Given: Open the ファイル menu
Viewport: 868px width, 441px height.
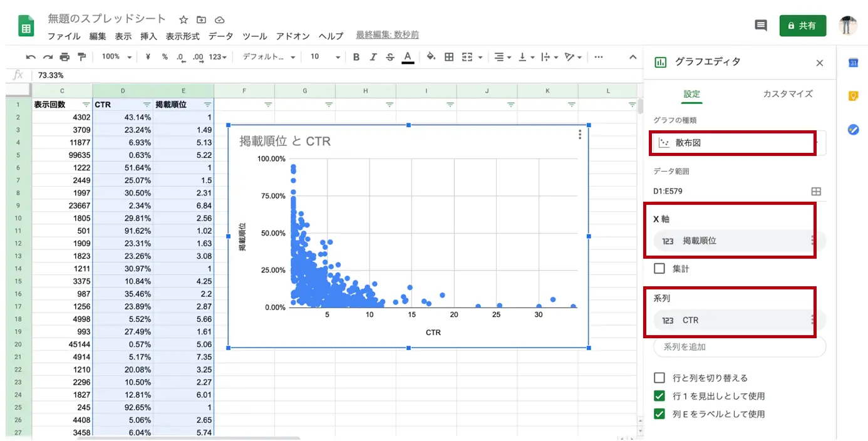Looking at the screenshot, I should click(x=64, y=36).
